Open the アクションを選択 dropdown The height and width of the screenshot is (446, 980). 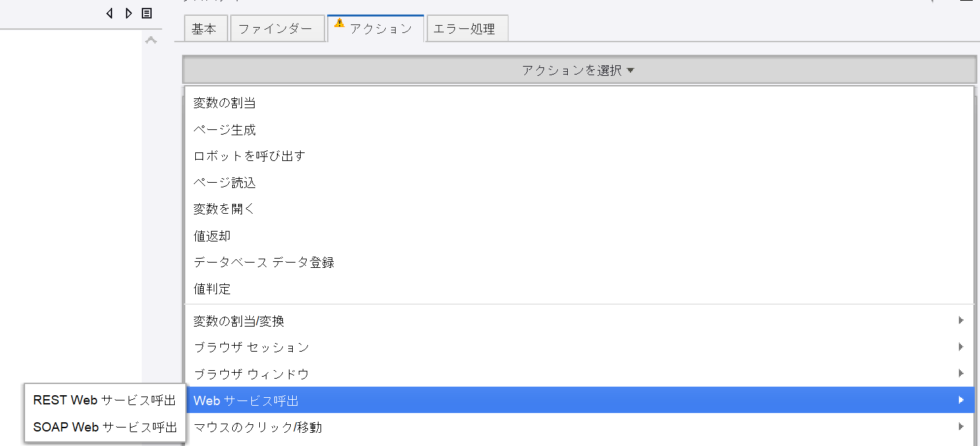point(579,70)
